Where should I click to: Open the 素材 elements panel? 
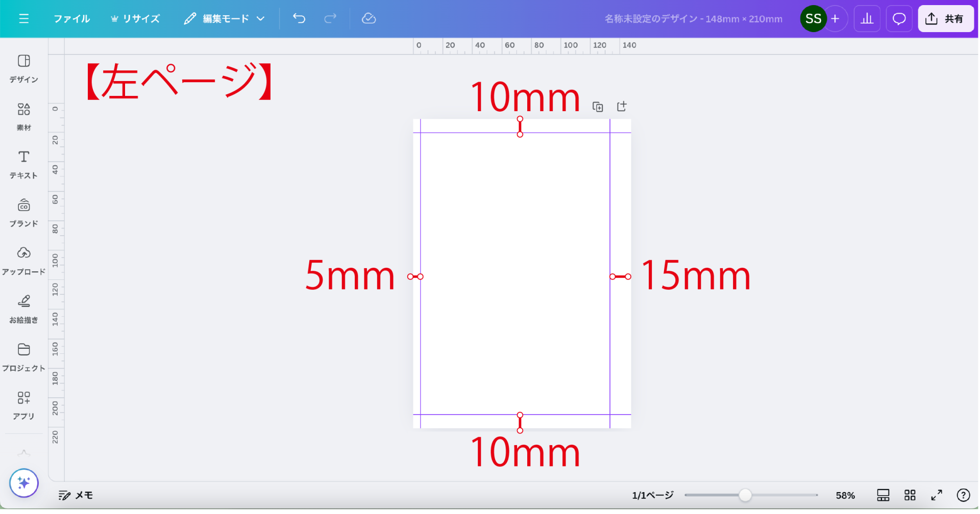tap(24, 116)
